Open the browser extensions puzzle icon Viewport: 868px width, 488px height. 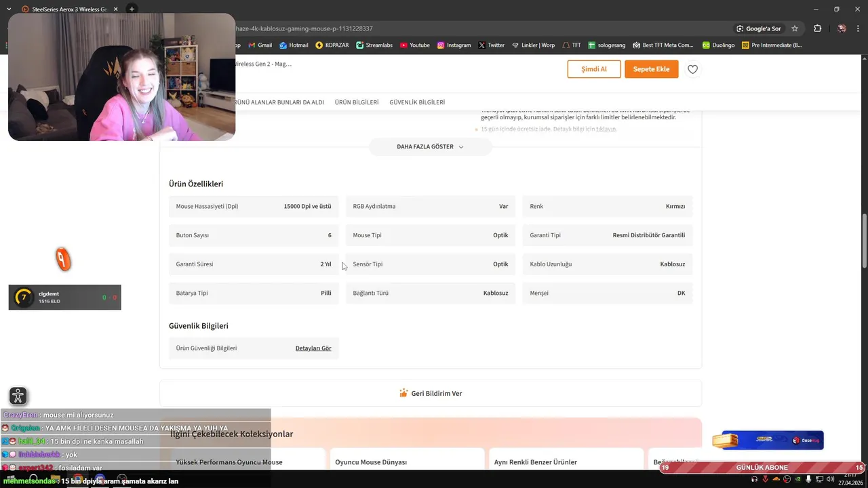click(817, 28)
